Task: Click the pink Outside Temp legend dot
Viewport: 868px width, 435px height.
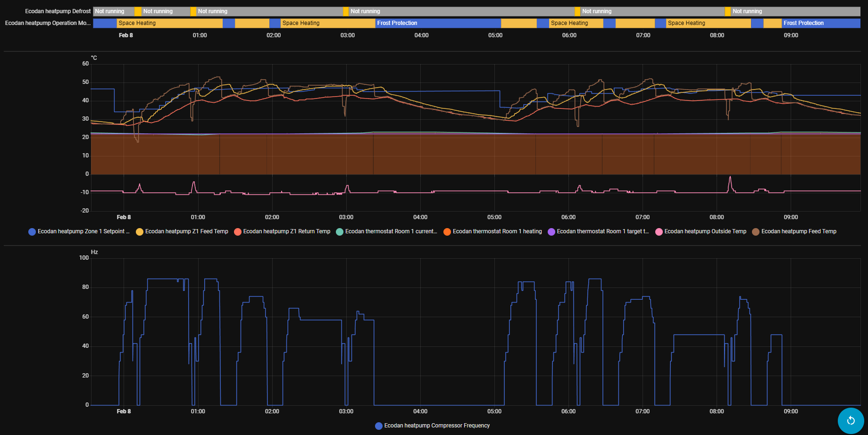Action: [659, 232]
